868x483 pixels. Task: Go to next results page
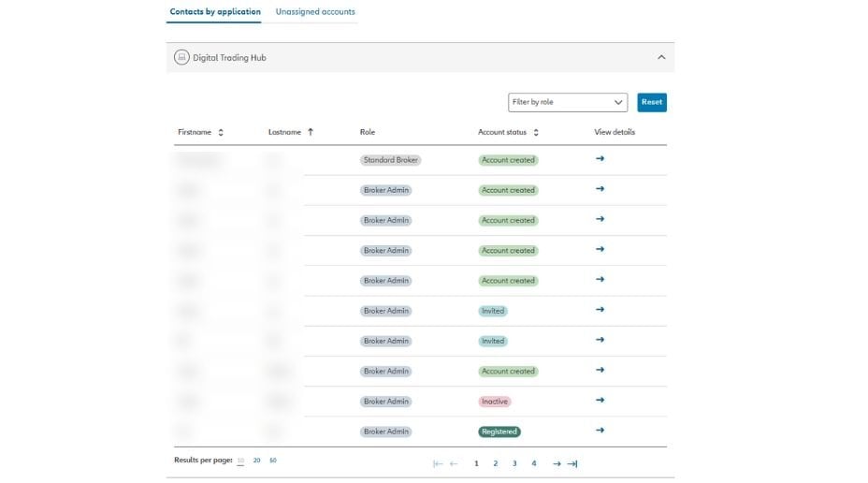tap(557, 463)
